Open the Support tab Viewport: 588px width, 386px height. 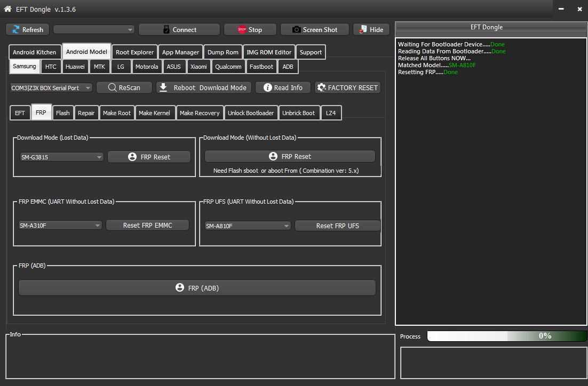pyautogui.click(x=311, y=52)
